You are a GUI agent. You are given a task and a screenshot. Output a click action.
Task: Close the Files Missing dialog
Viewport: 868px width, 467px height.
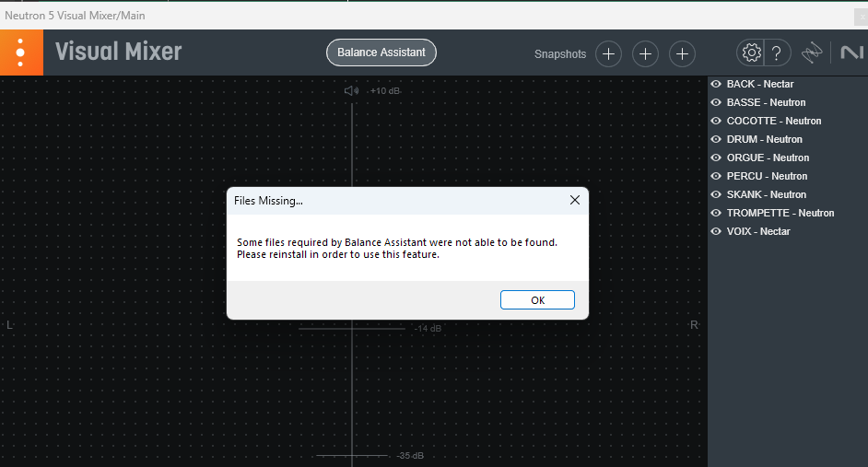pyautogui.click(x=575, y=200)
